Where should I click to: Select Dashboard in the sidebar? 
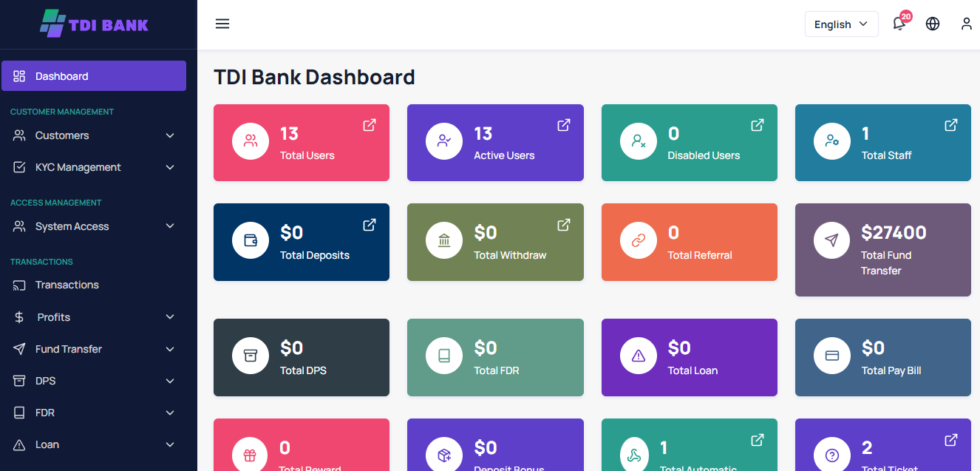click(94, 75)
